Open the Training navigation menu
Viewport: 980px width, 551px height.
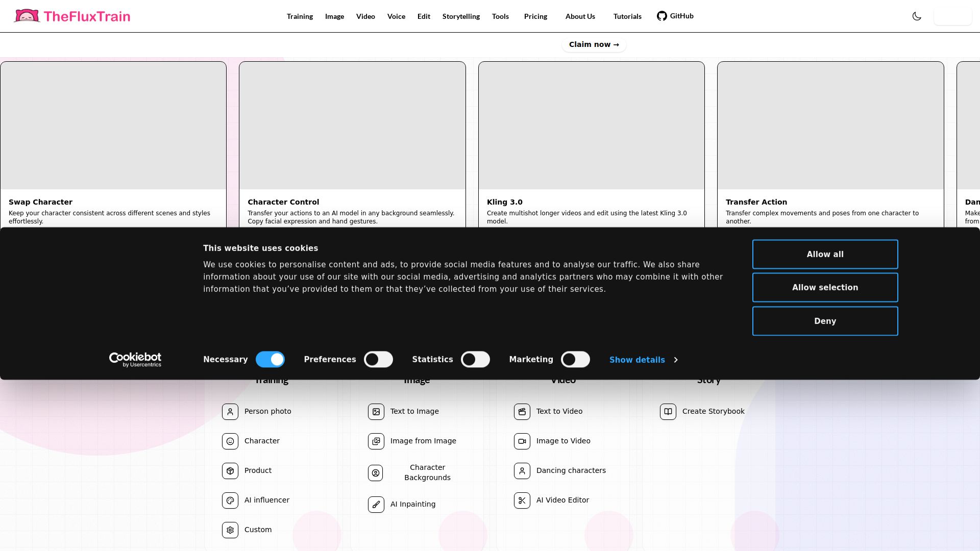[x=300, y=16]
